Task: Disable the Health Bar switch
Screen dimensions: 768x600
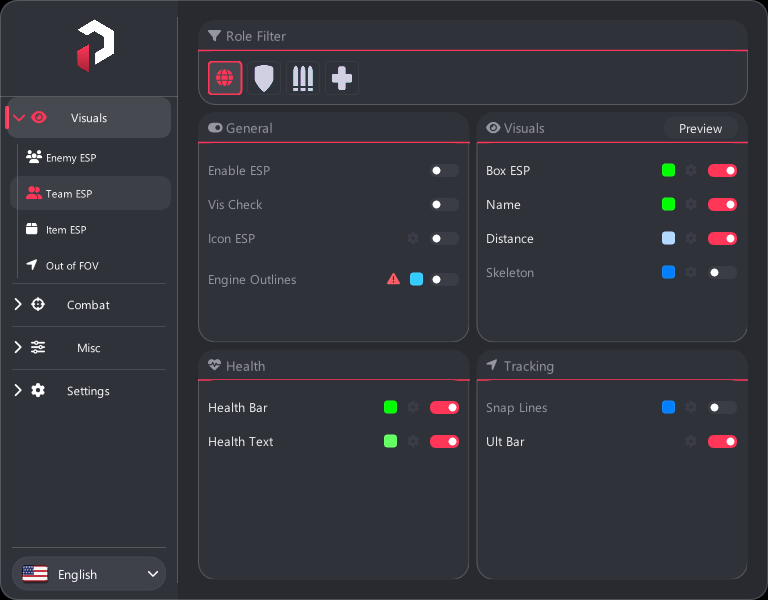Action: click(444, 407)
